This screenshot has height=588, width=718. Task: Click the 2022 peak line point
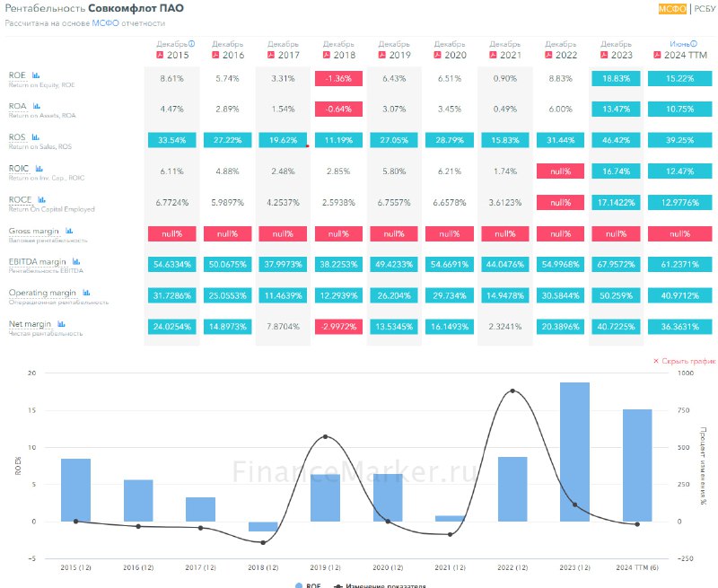pos(512,391)
